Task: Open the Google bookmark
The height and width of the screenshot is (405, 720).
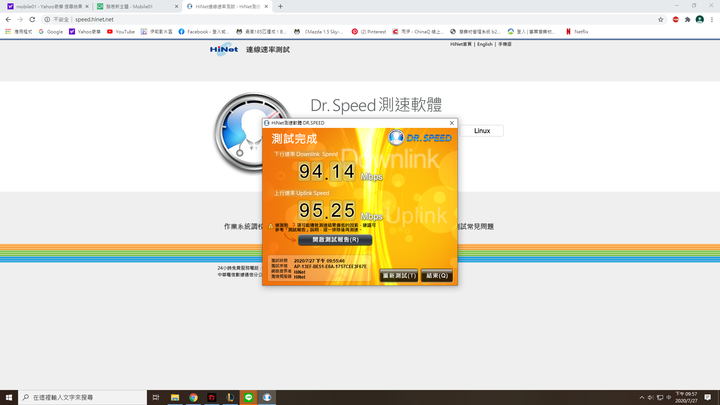Action: [51, 32]
